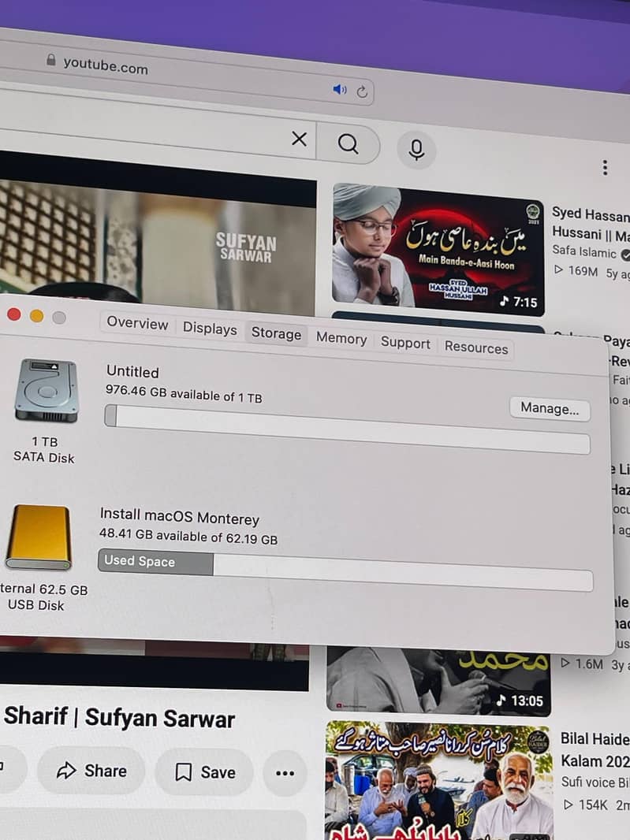This screenshot has width=630, height=840.
Task: Click the 1 TB SATA Disk drive icon
Action: point(47,391)
